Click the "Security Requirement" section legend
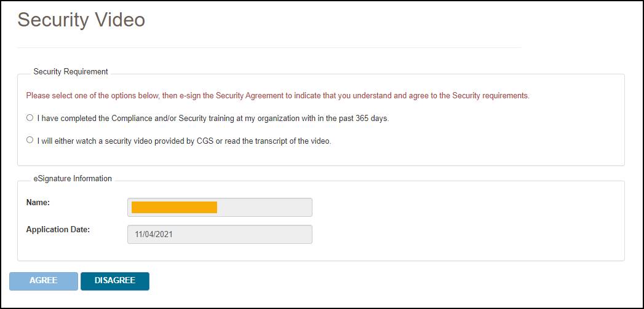This screenshot has width=644, height=309. pos(71,72)
